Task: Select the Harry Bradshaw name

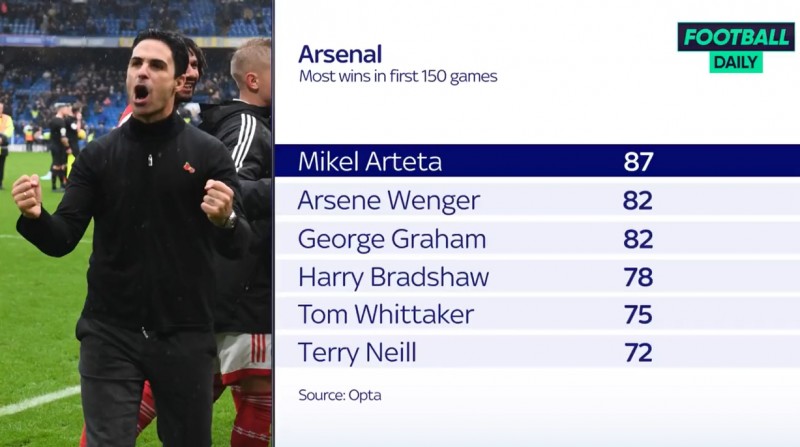Action: (x=393, y=277)
